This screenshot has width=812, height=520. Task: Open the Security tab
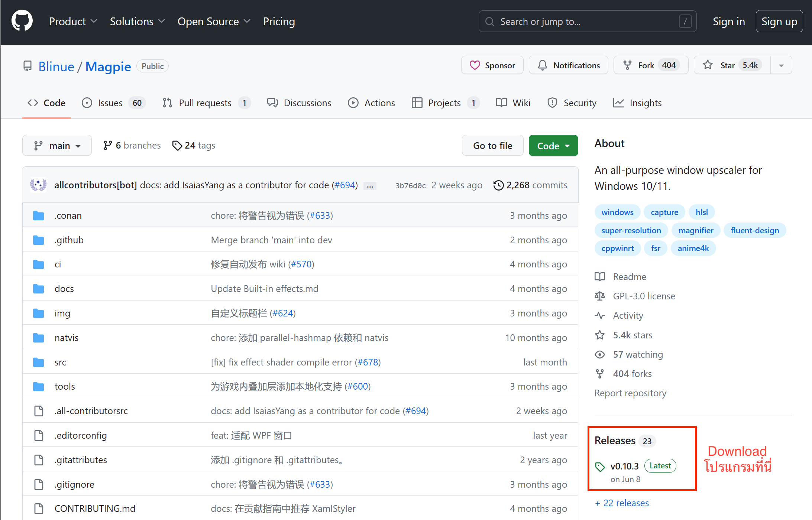click(572, 103)
